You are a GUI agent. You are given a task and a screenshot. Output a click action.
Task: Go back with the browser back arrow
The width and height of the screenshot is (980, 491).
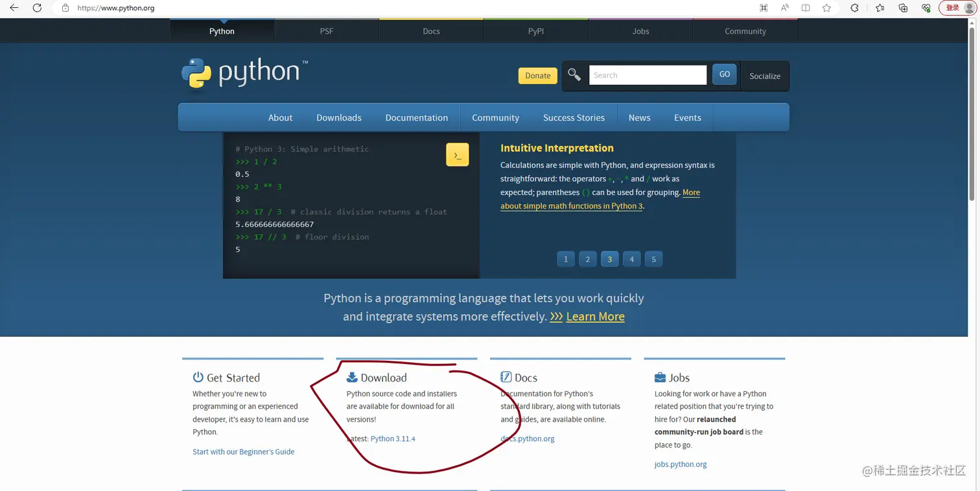14,8
